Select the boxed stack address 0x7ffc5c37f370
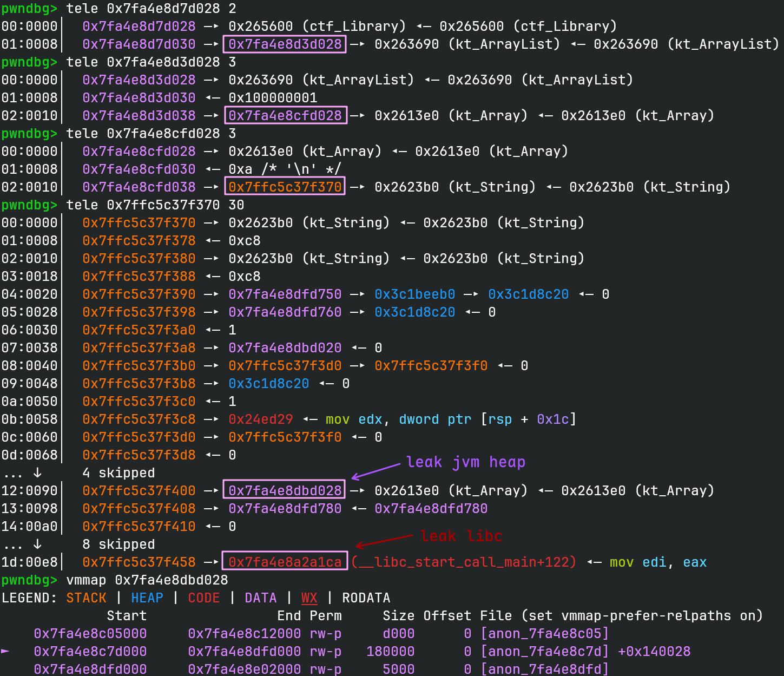Viewport: 784px width, 676px height. click(285, 187)
